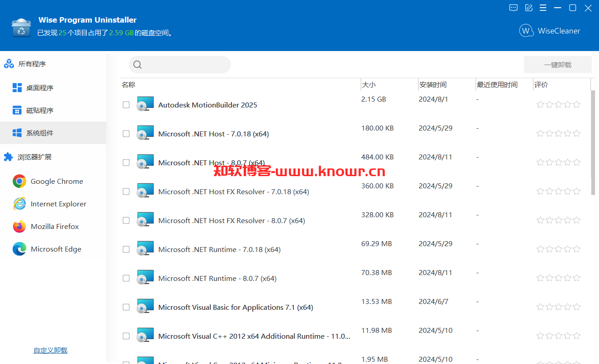The width and height of the screenshot is (599, 364).
Task: Open the hamburger menu in title bar
Action: click(x=543, y=8)
